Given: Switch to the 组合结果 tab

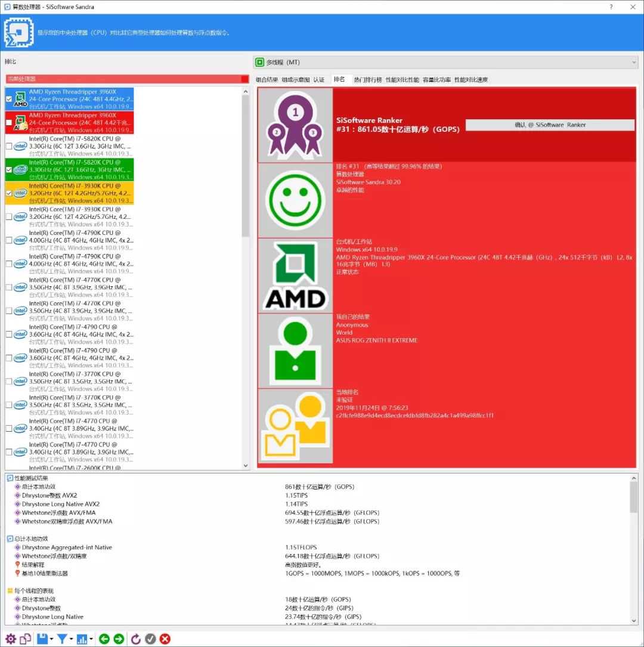Looking at the screenshot, I should point(267,79).
